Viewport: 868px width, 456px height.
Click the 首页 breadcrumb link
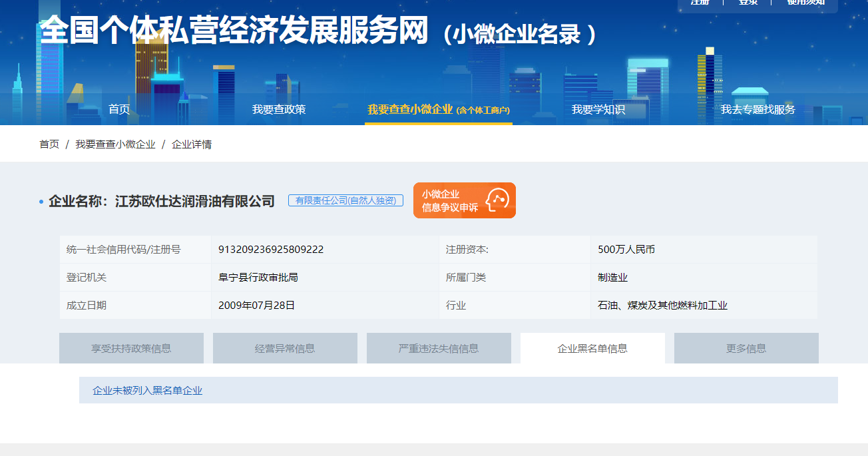coord(49,144)
